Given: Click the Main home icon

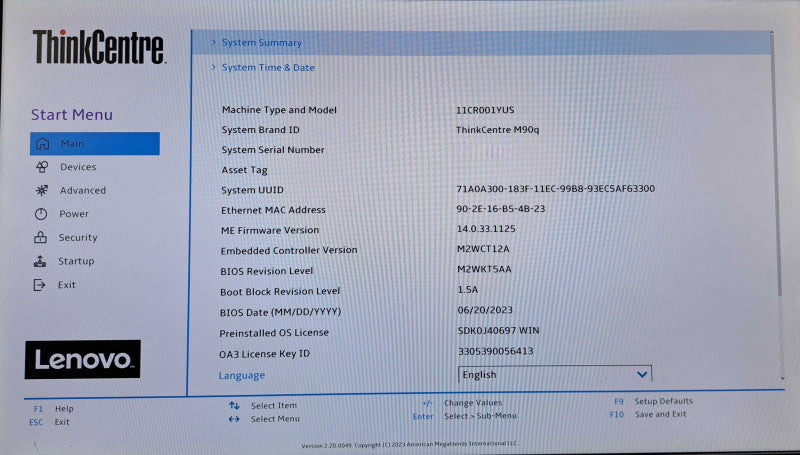Looking at the screenshot, I should pyautogui.click(x=43, y=144).
